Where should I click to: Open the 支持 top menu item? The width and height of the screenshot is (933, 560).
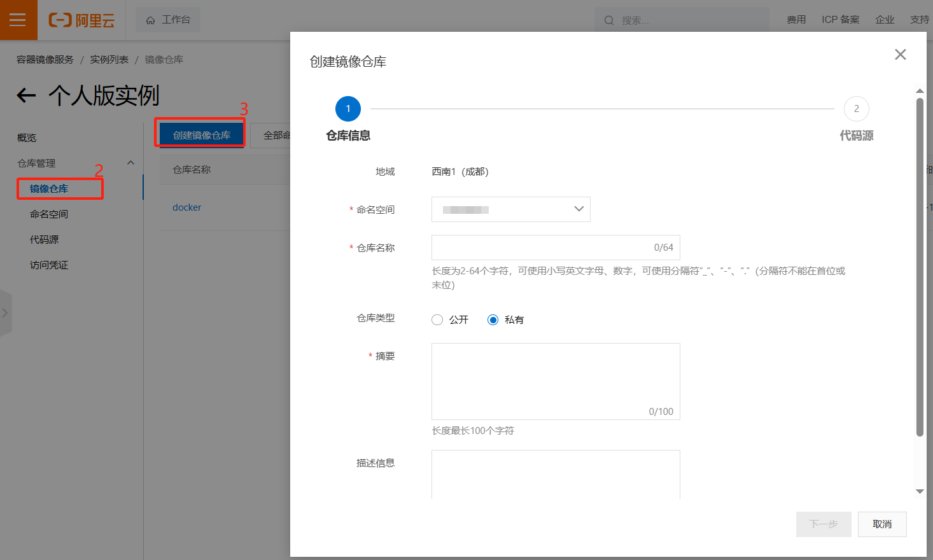pos(918,19)
